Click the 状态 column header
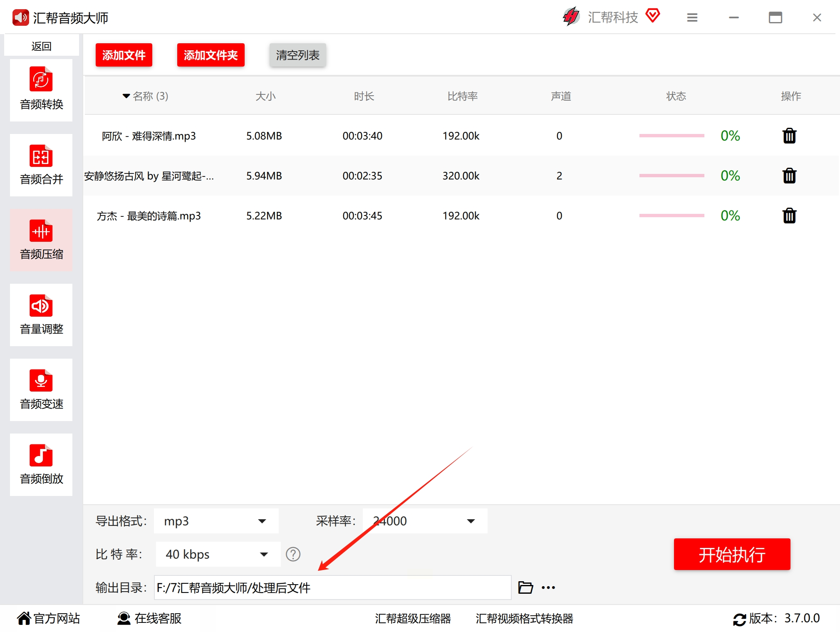This screenshot has height=632, width=840. pos(676,96)
